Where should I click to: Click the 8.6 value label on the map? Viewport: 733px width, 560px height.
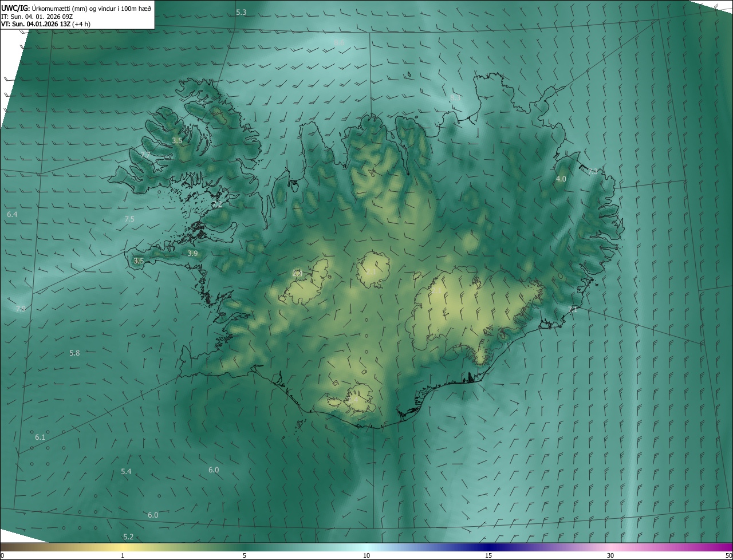coord(339,43)
